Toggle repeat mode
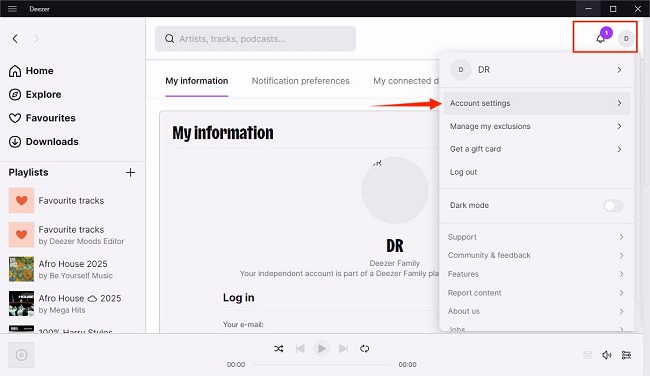The height and width of the screenshot is (376, 650). click(x=364, y=349)
